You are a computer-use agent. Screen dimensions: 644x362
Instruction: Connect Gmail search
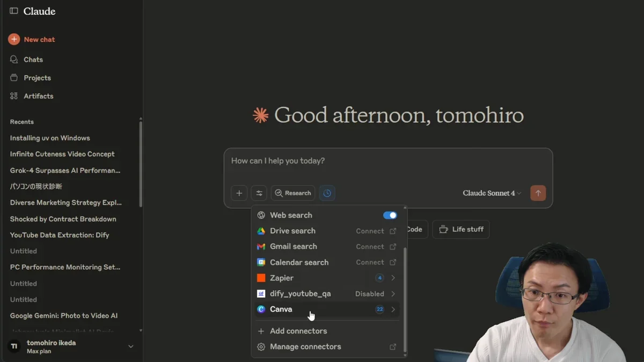[370, 247]
